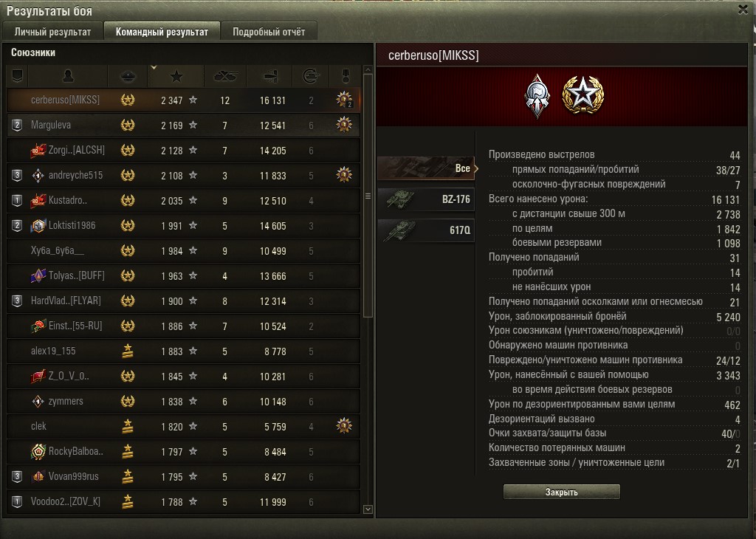Viewport: 756px width, 539px height.
Task: Select Zorgi..[ALCSH] player row
Action: tap(183, 151)
